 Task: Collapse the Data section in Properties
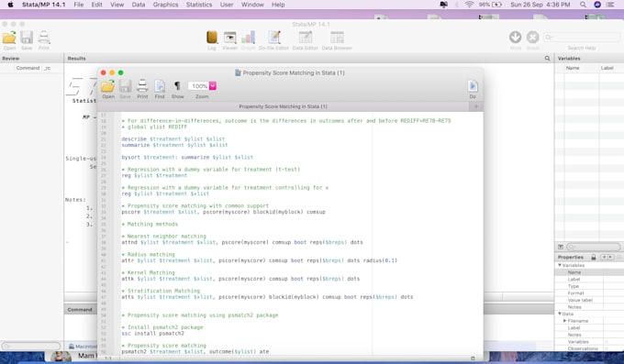pyautogui.click(x=560, y=314)
